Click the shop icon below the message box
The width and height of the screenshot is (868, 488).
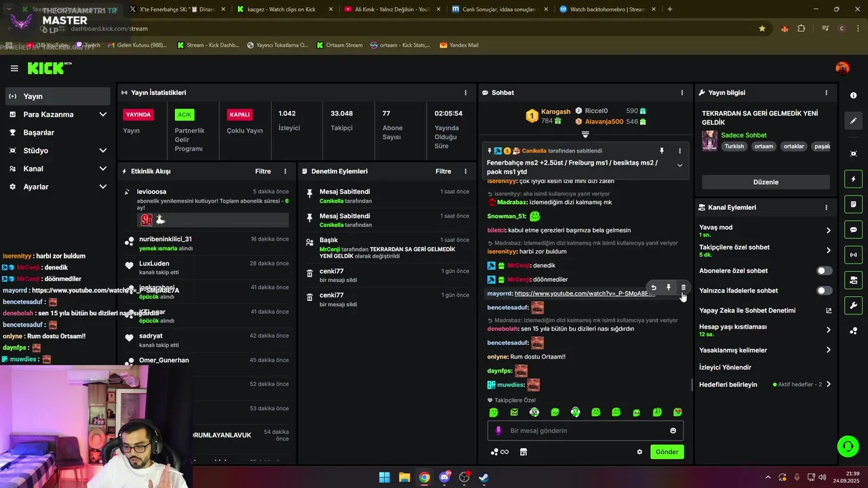pyautogui.click(x=524, y=452)
